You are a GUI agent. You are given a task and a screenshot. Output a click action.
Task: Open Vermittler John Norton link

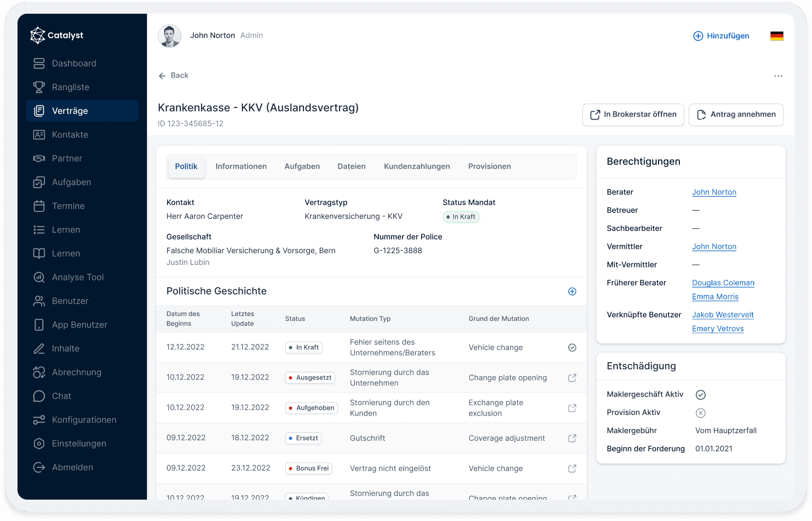(714, 247)
